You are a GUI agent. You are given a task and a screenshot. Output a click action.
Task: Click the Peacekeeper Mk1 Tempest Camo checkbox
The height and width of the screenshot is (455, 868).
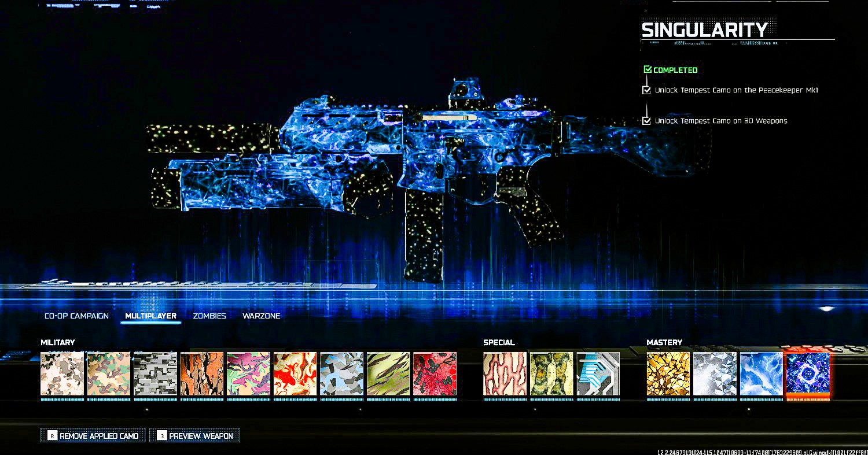click(x=646, y=90)
